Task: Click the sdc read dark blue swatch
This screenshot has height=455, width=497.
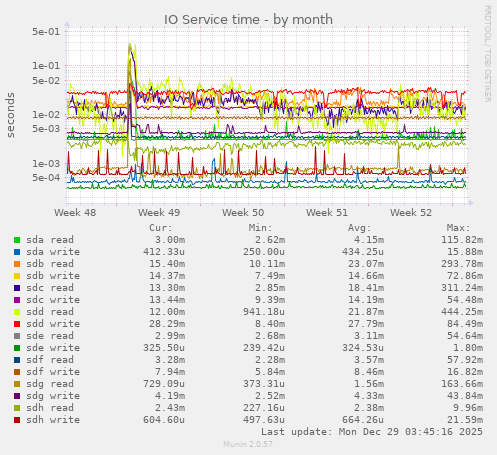Action: tap(17, 288)
